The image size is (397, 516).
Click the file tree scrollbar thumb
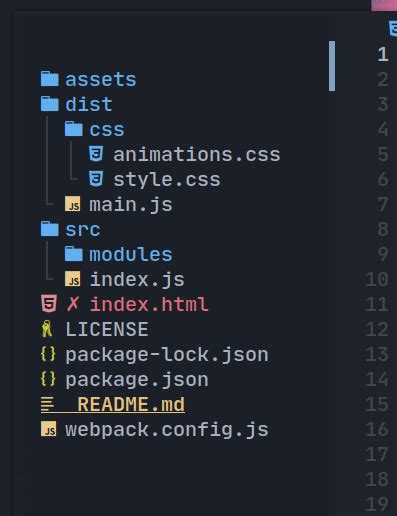[332, 66]
